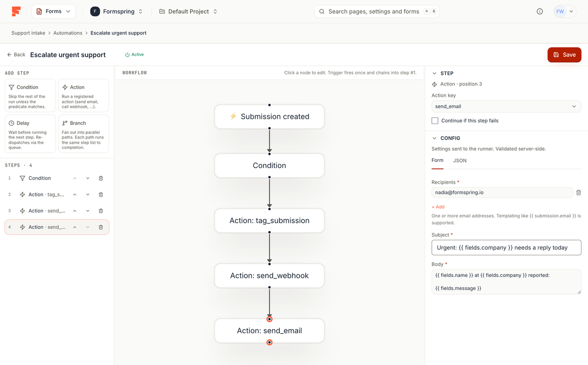The image size is (588, 365).
Task: Delete step 4 action
Action: [x=101, y=227]
